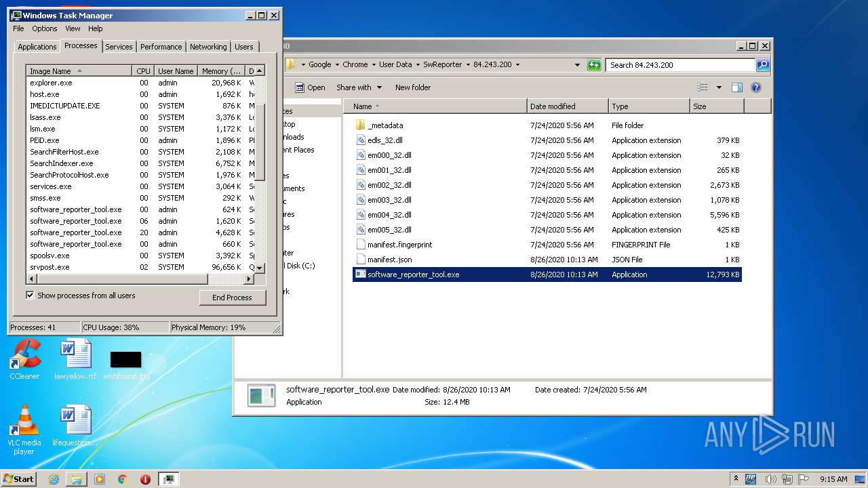The image size is (868, 488).
Task: Open breadcrumb dropdown after Chrome
Action: (x=373, y=65)
